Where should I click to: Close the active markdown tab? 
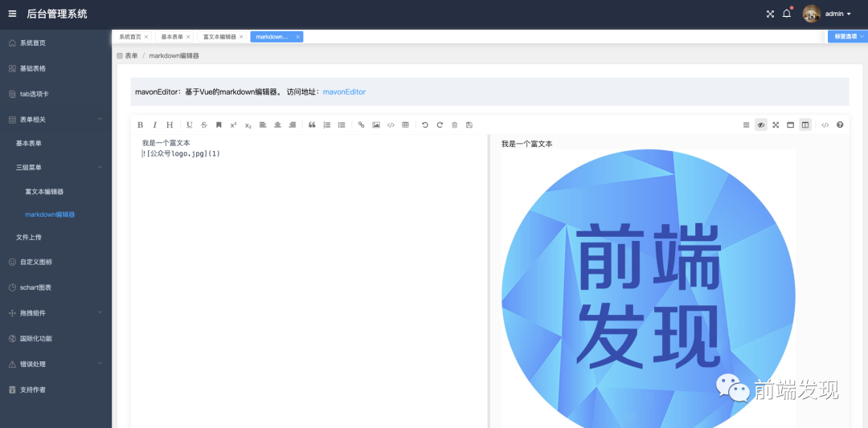coord(298,37)
